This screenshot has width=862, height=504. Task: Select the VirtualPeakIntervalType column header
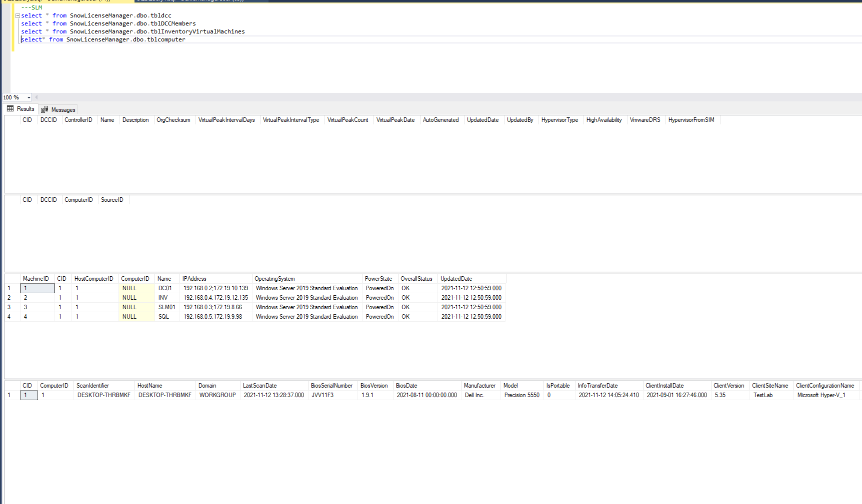(x=291, y=120)
